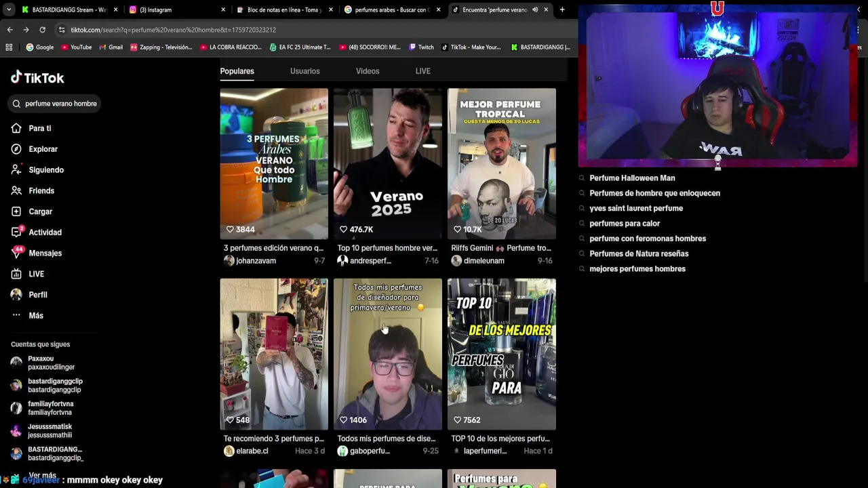
Task: Open Mensajes inbox
Action: tap(37, 253)
